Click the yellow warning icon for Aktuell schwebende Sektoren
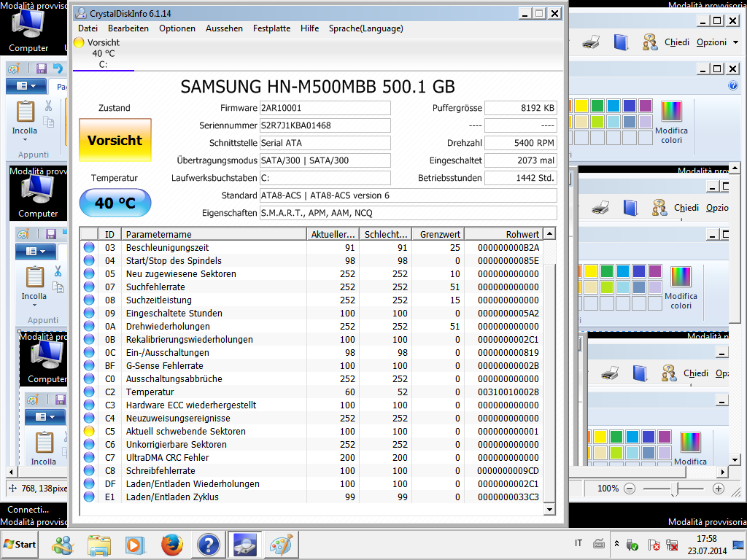This screenshot has height=560, width=747. tap(88, 431)
